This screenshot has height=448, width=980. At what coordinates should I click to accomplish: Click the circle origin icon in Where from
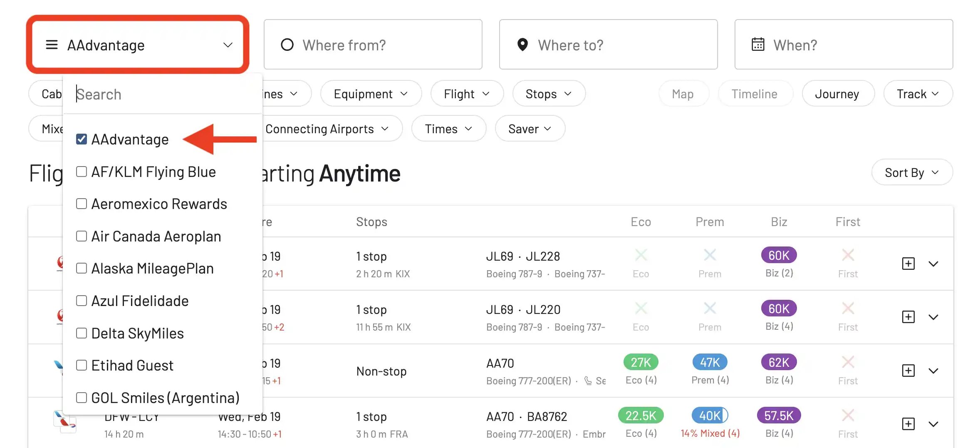pyautogui.click(x=287, y=45)
